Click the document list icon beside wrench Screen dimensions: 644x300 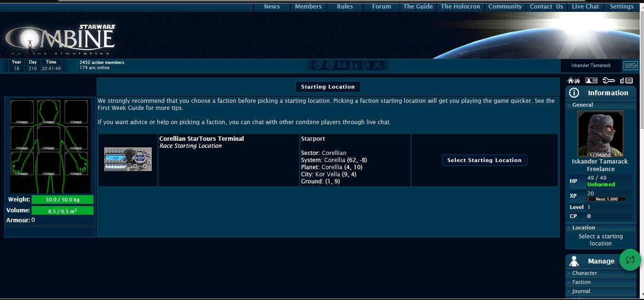pos(626,81)
